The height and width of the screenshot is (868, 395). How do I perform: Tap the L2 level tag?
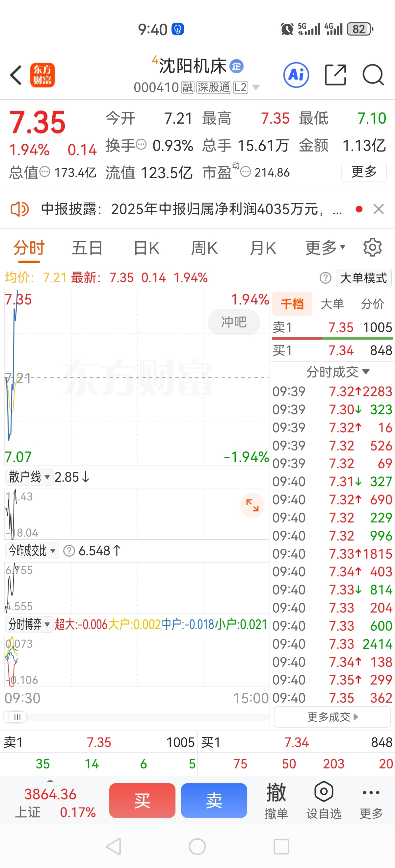[241, 87]
